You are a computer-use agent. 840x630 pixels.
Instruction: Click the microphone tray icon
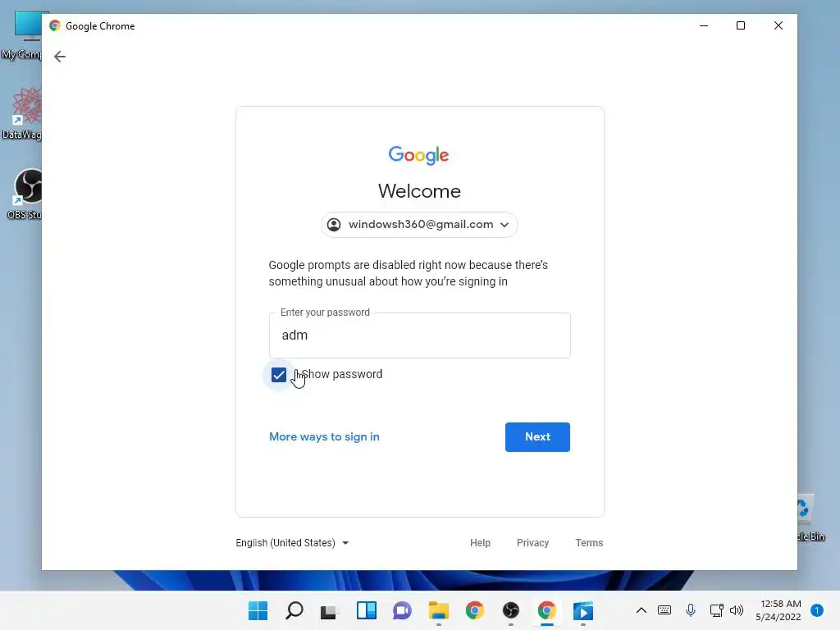click(691, 610)
